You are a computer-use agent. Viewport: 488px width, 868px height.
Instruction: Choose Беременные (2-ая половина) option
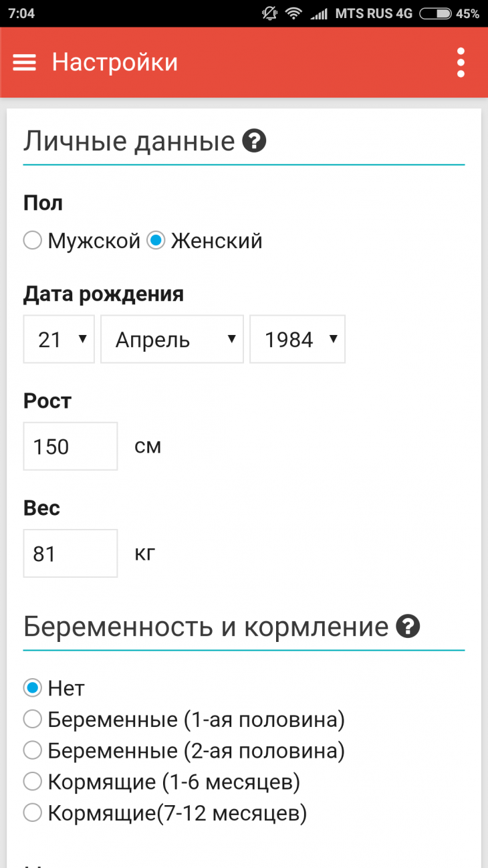(33, 751)
